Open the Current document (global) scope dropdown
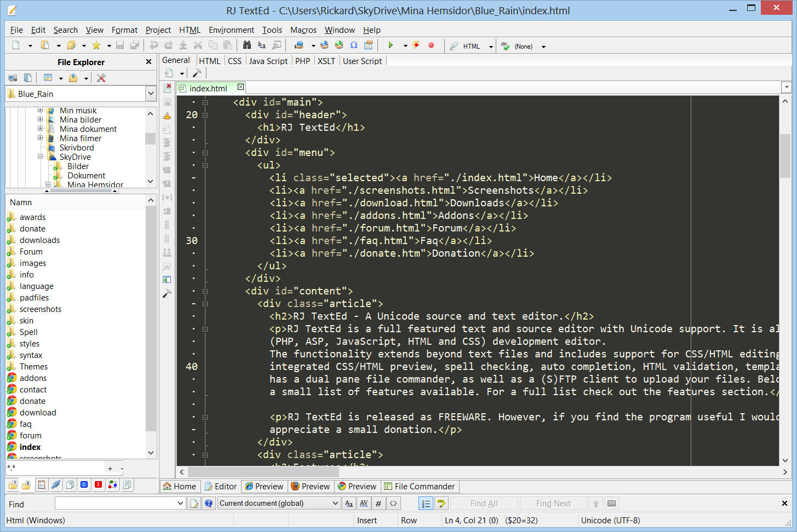Screen dimensions: 797x532 tap(335, 504)
